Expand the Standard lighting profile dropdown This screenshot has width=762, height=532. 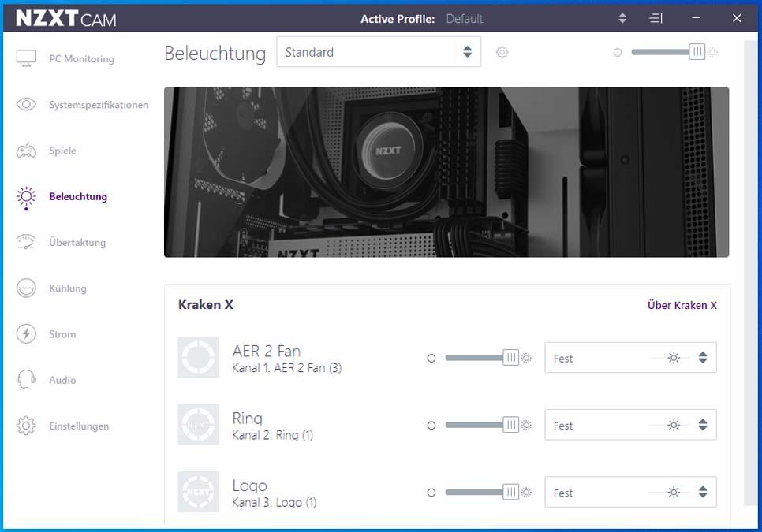tap(379, 53)
